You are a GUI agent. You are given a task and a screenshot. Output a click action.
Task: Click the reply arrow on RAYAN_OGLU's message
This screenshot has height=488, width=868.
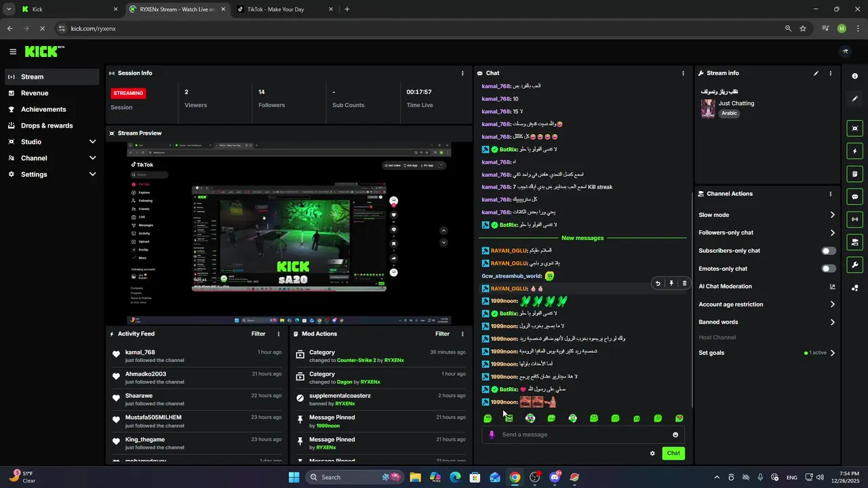tap(657, 283)
